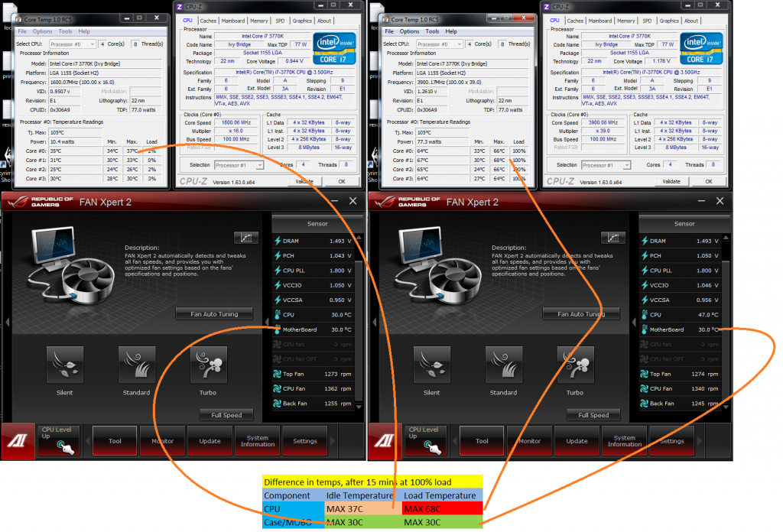Click VCCSA voltage bolt icon in left sensor list
Screen dimensions: 783x532
(x=278, y=300)
